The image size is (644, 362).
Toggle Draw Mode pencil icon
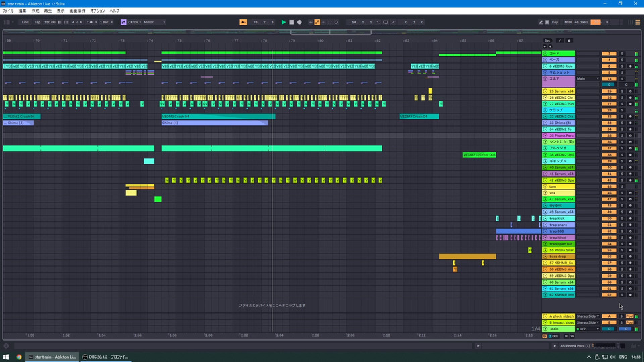coord(542,22)
